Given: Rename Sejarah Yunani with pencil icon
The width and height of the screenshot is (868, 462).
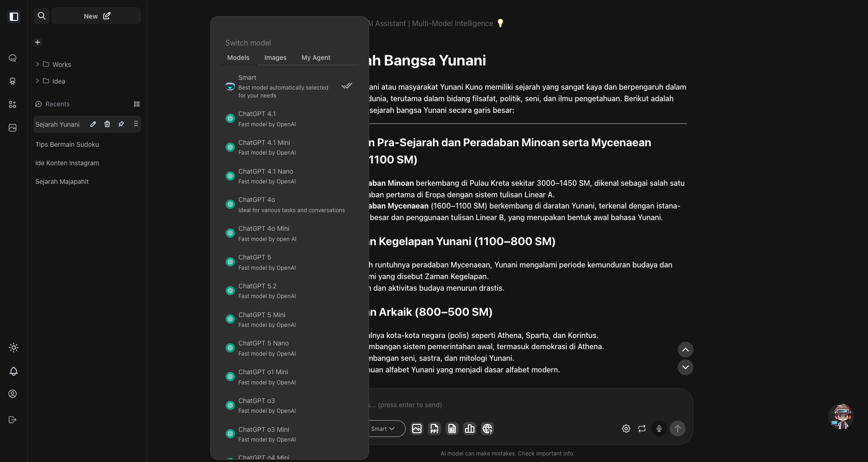Looking at the screenshot, I should pyautogui.click(x=93, y=124).
